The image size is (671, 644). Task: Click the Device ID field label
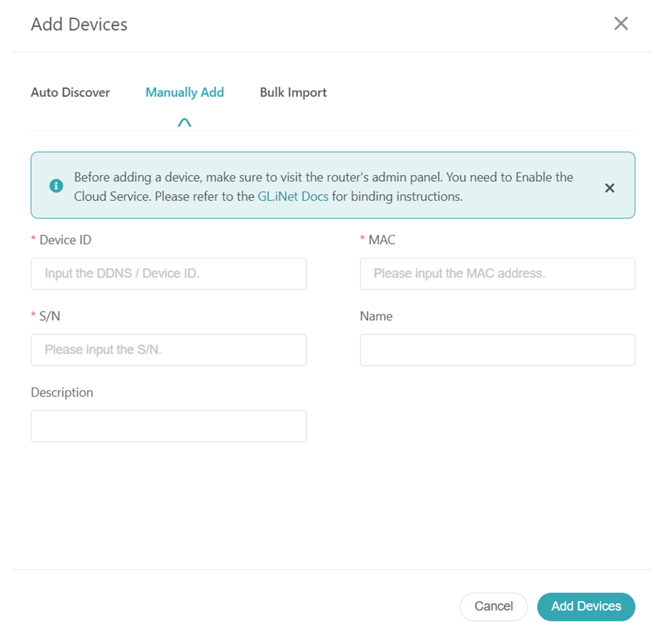[x=65, y=240]
